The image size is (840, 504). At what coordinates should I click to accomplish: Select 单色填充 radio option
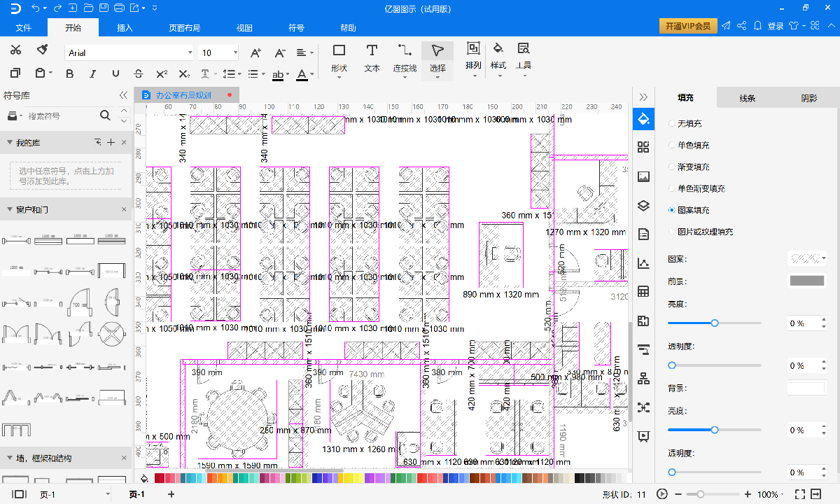pyautogui.click(x=672, y=145)
